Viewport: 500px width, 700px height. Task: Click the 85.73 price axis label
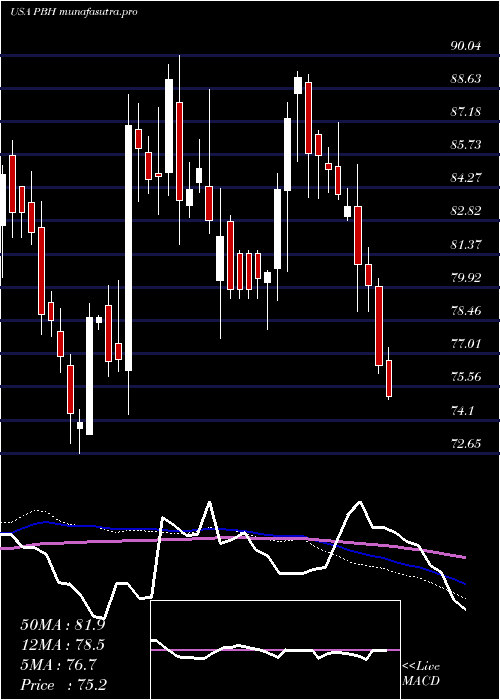[467, 145]
